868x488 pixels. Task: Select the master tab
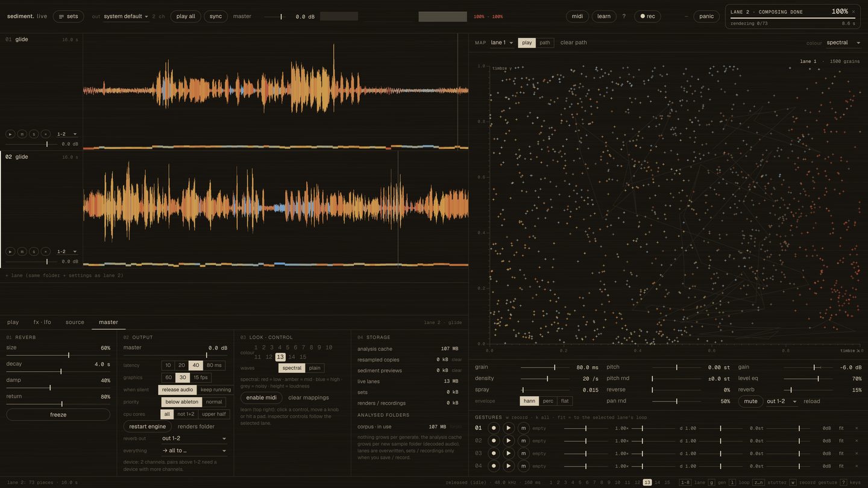pyautogui.click(x=108, y=322)
